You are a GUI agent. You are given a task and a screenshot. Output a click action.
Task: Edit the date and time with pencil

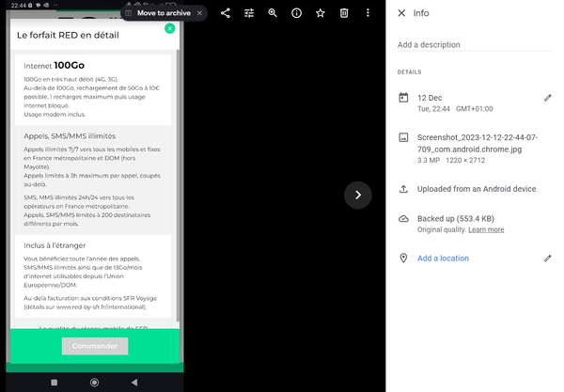[x=548, y=98]
